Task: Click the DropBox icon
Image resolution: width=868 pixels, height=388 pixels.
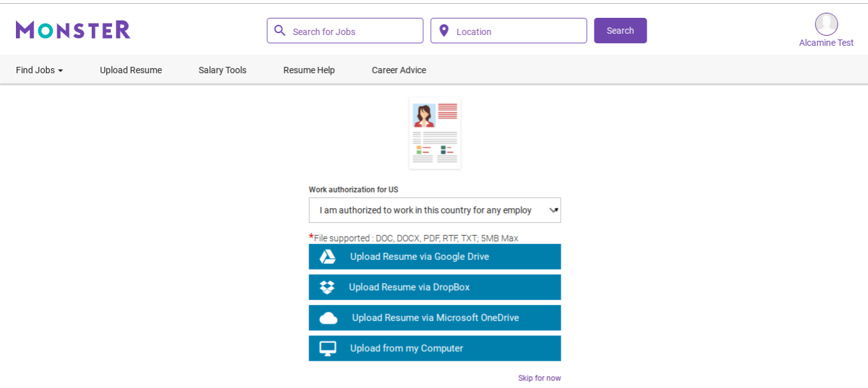Action: tap(327, 287)
